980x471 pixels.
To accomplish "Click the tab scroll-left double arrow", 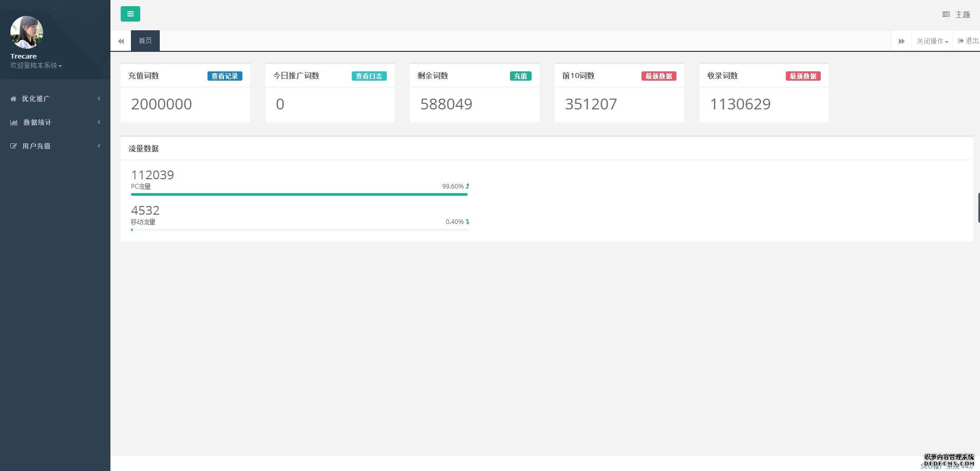I will click(x=121, y=41).
